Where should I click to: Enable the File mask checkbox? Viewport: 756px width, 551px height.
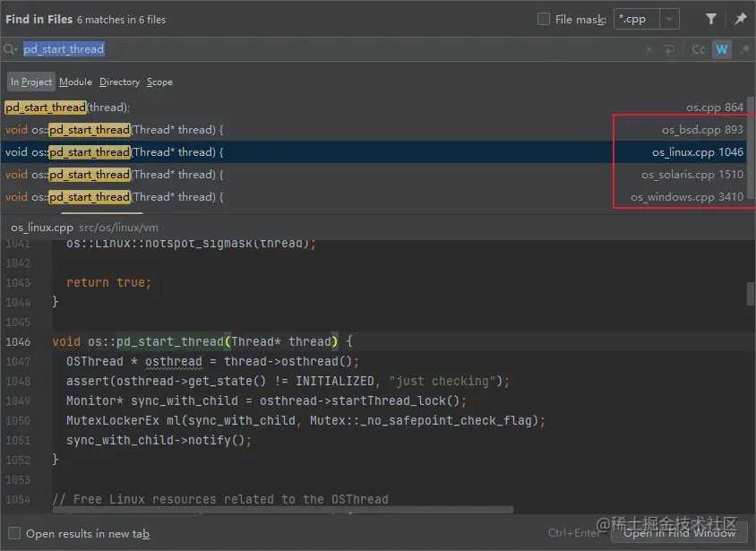pos(544,19)
